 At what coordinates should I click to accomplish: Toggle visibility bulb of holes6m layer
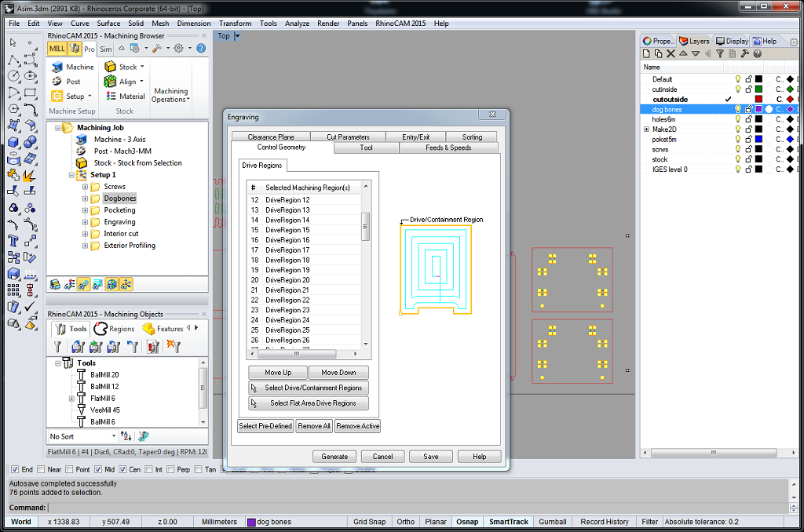[738, 119]
